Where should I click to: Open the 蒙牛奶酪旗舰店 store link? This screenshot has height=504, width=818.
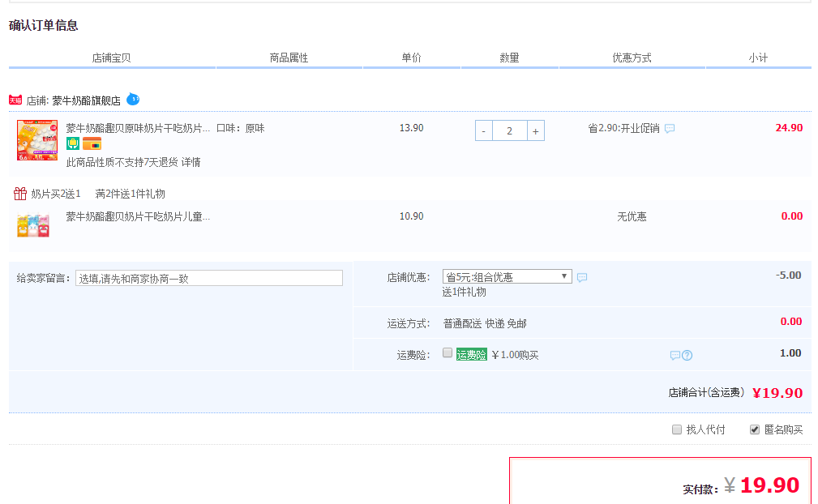point(86,100)
